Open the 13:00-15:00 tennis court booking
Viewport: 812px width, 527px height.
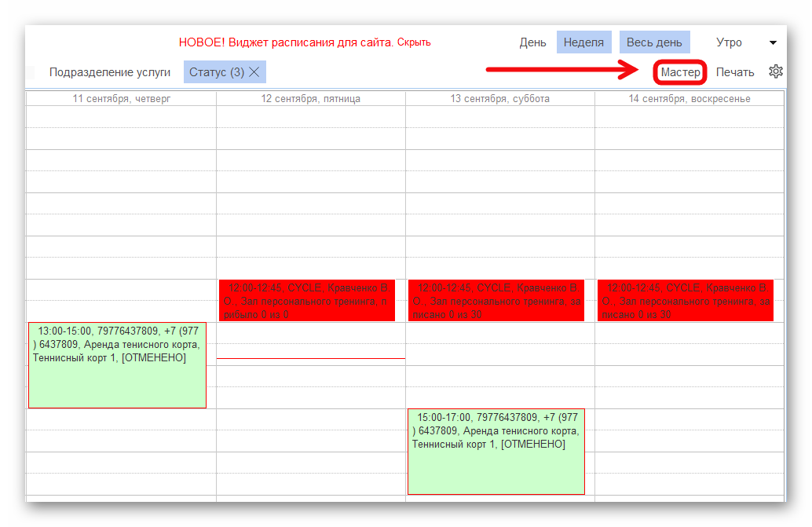tap(117, 365)
